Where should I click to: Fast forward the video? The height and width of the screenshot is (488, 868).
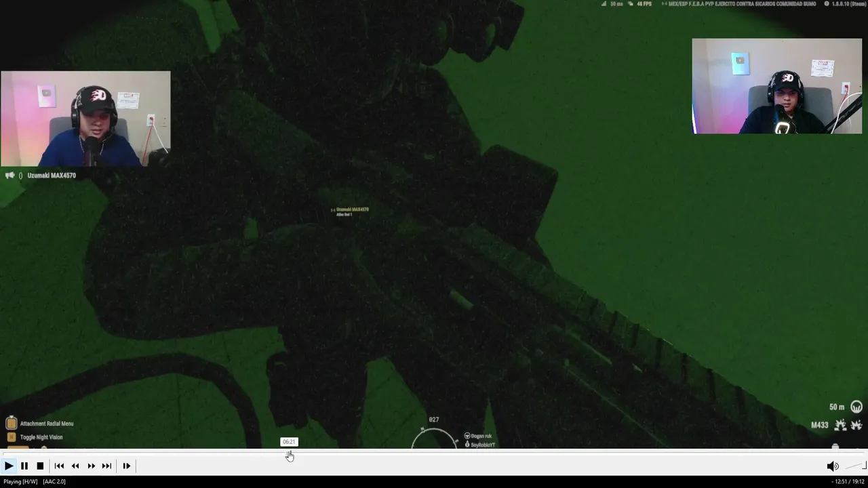pyautogui.click(x=92, y=466)
